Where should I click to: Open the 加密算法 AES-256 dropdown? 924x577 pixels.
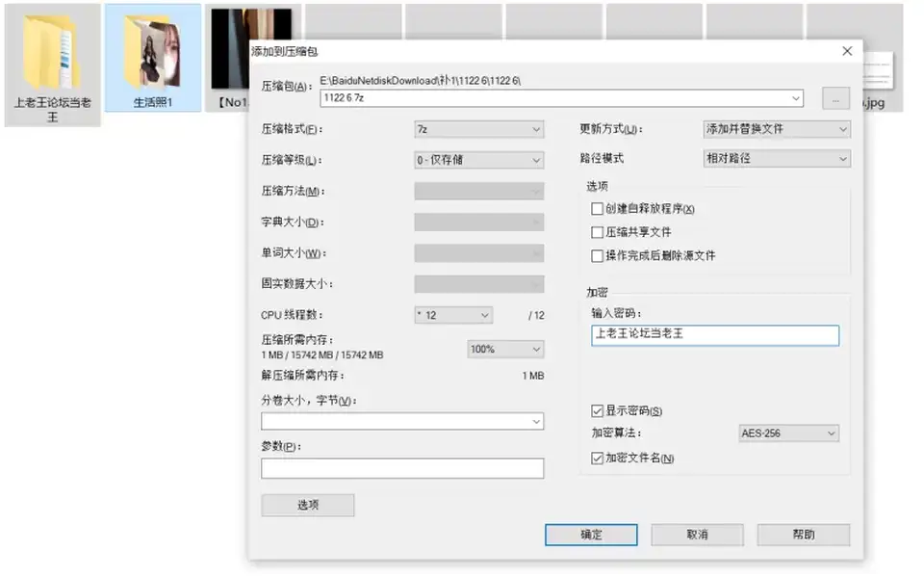tap(788, 433)
